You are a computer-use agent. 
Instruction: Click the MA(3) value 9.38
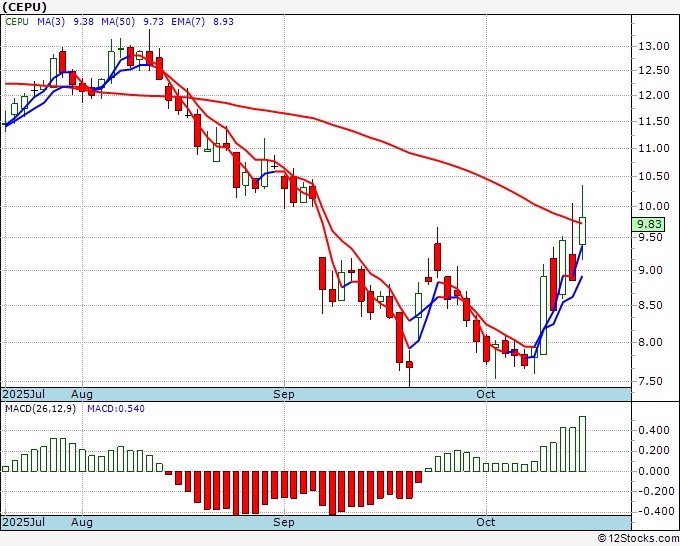(x=83, y=22)
